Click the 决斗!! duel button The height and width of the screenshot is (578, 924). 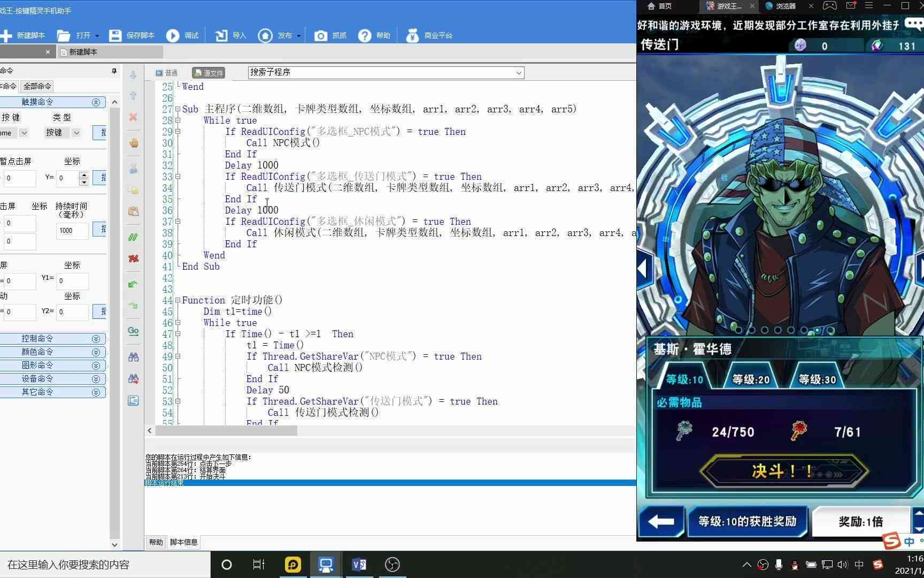[x=783, y=471]
